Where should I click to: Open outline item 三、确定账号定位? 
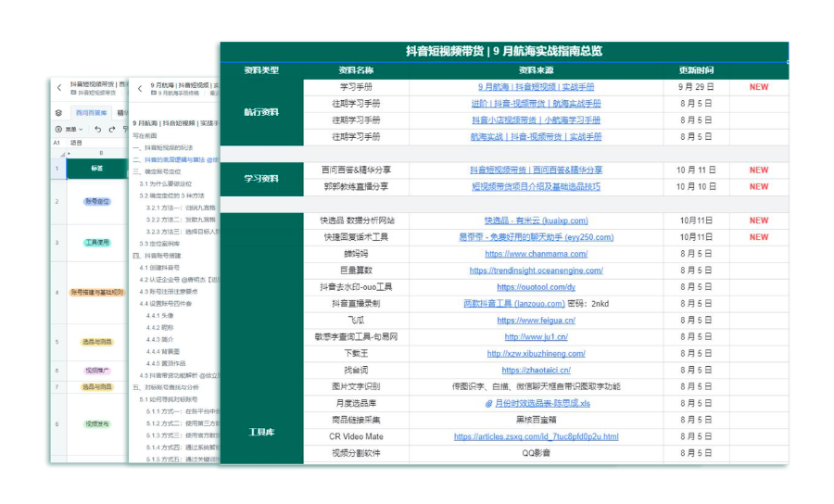pos(157,171)
